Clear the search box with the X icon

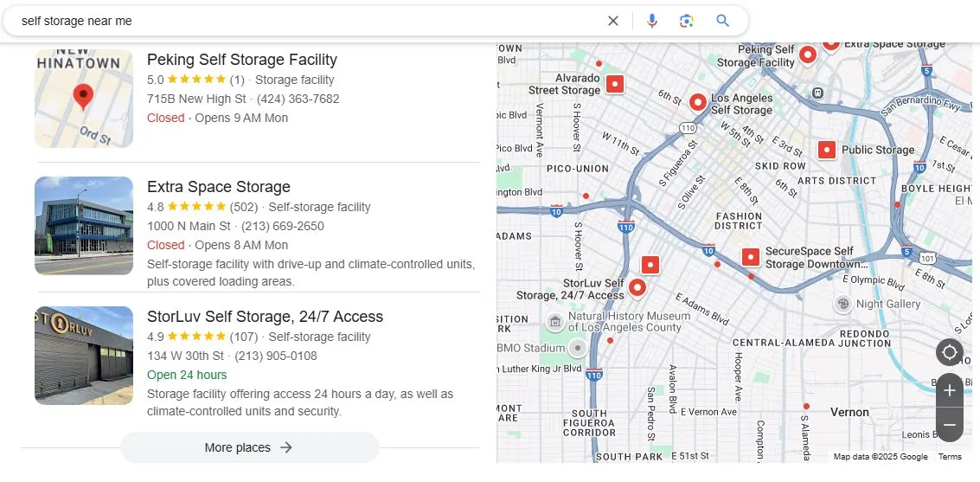pos(613,21)
